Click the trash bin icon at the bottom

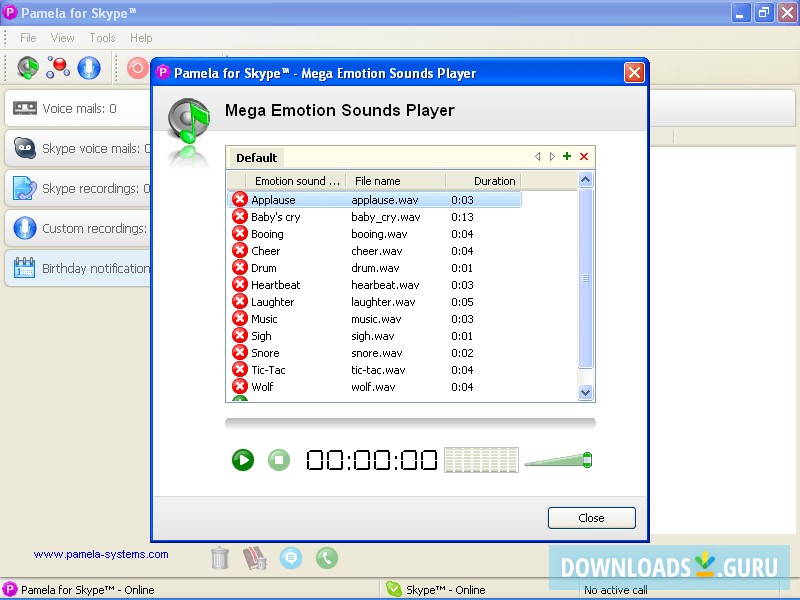point(221,557)
